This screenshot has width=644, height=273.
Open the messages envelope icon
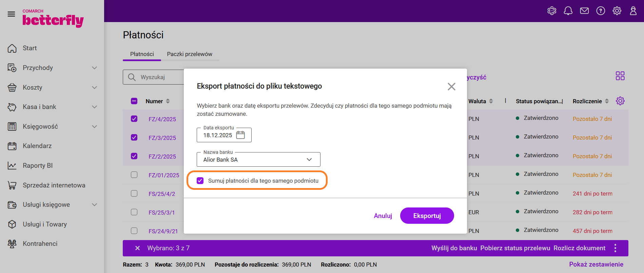(x=584, y=11)
